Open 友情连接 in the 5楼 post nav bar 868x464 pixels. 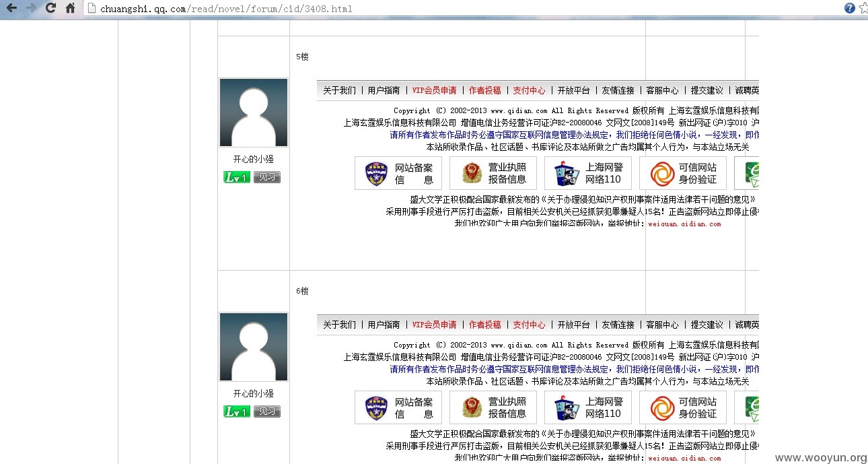618,90
